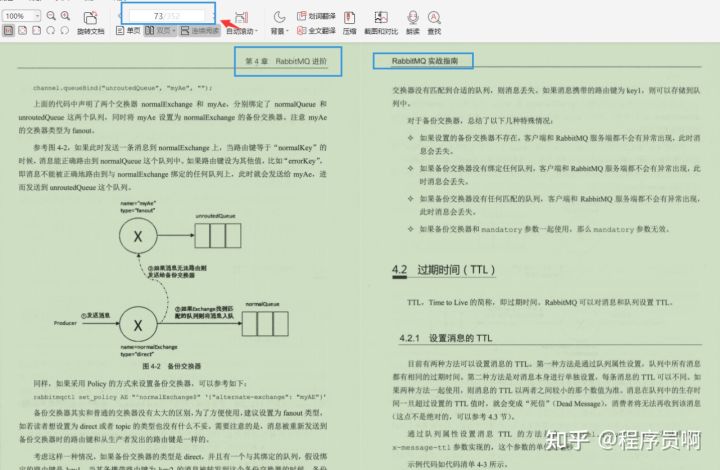This screenshot has height=470, width=720.
Task: Click 划词翻译 word selection translate
Action: coord(316,16)
